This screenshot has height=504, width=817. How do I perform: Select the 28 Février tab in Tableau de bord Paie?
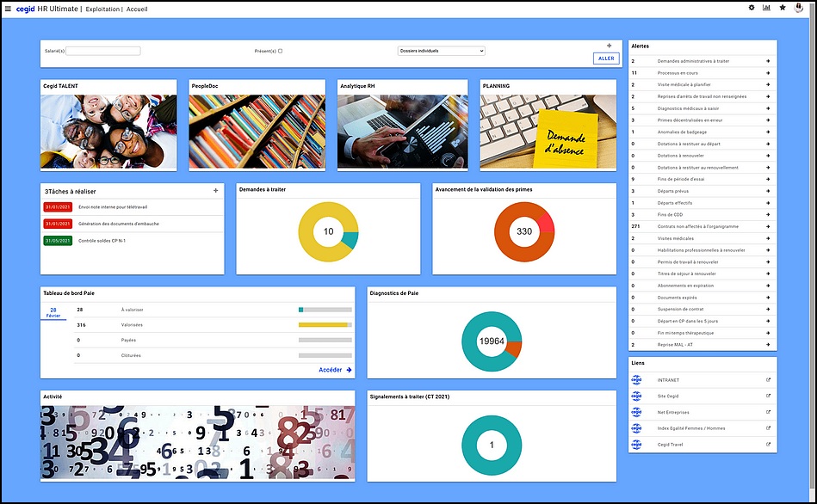point(53,312)
